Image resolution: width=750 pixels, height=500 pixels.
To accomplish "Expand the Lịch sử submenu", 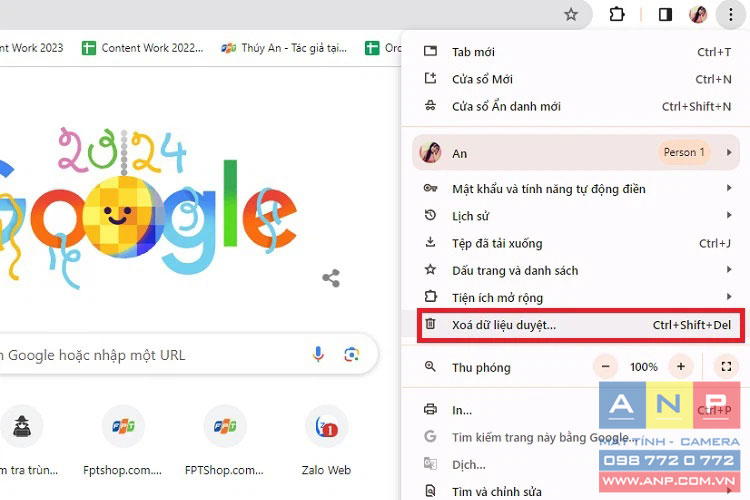I will 577,216.
